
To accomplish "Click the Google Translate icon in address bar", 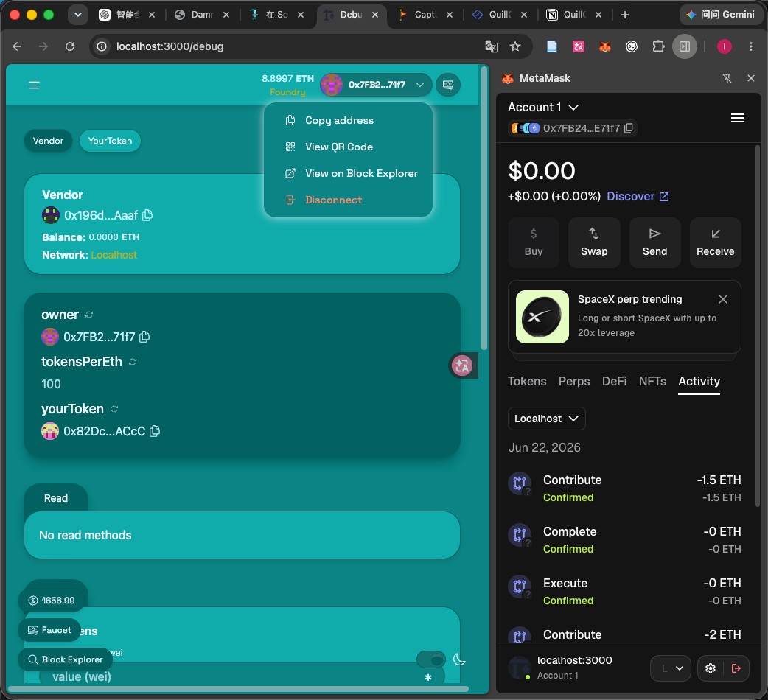I will click(492, 46).
